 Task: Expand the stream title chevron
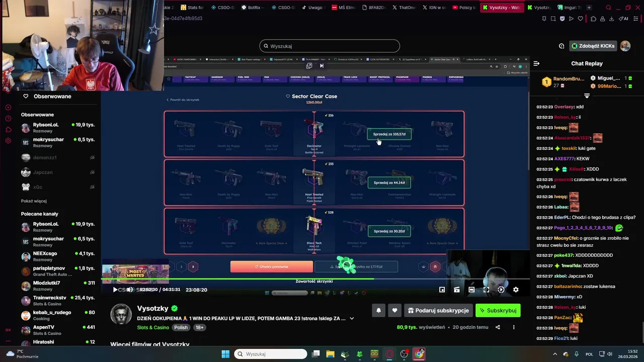pos(352,318)
